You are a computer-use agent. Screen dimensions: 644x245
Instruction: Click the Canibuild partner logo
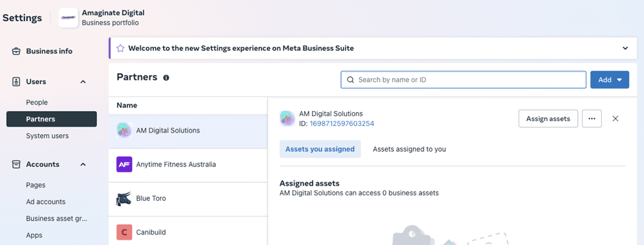coord(124,232)
